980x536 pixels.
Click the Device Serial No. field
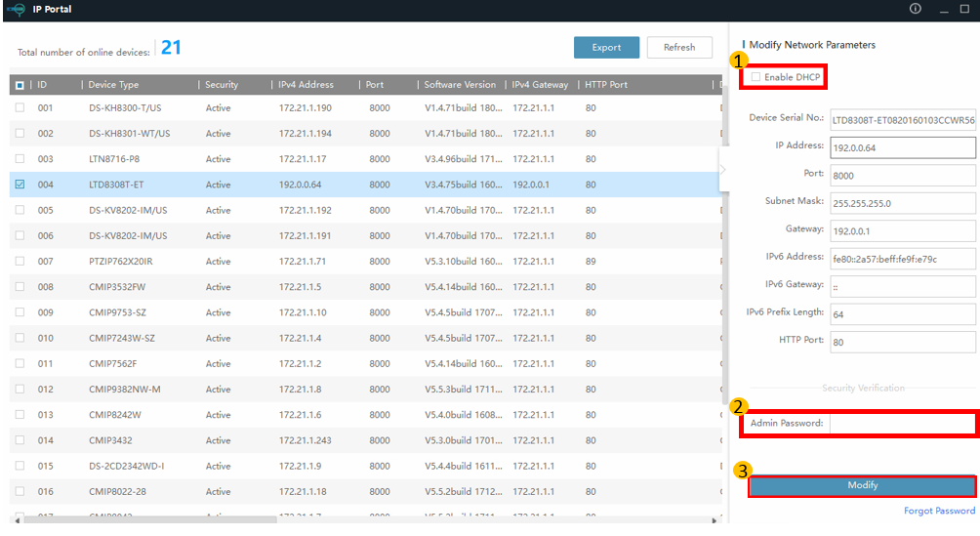click(x=903, y=120)
